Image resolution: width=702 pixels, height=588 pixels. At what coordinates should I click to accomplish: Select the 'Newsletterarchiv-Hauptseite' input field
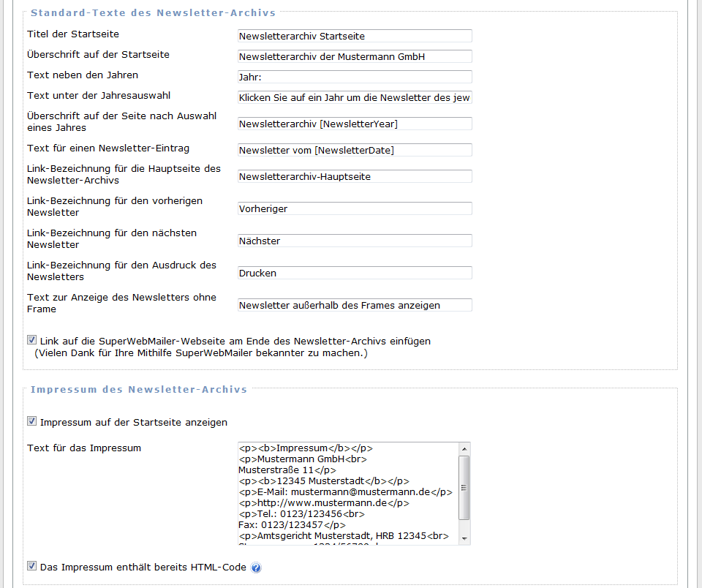[x=355, y=176]
